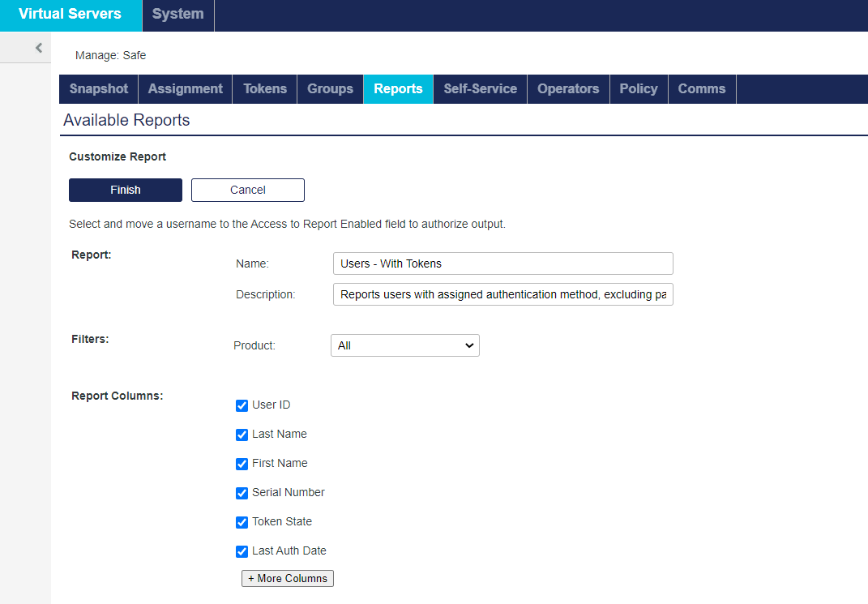Click the Finish button
Image resolution: width=868 pixels, height=604 pixels.
(x=126, y=190)
